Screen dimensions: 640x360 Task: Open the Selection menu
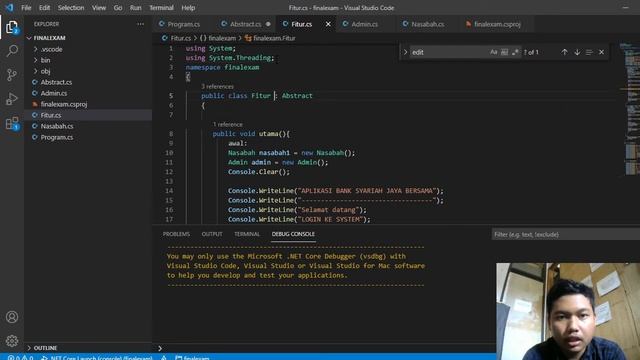coord(71,7)
